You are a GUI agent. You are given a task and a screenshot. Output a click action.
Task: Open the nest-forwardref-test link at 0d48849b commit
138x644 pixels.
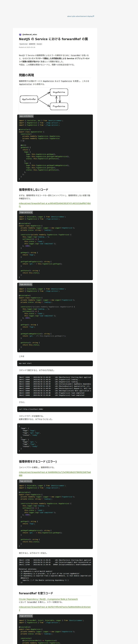(x=55, y=474)
